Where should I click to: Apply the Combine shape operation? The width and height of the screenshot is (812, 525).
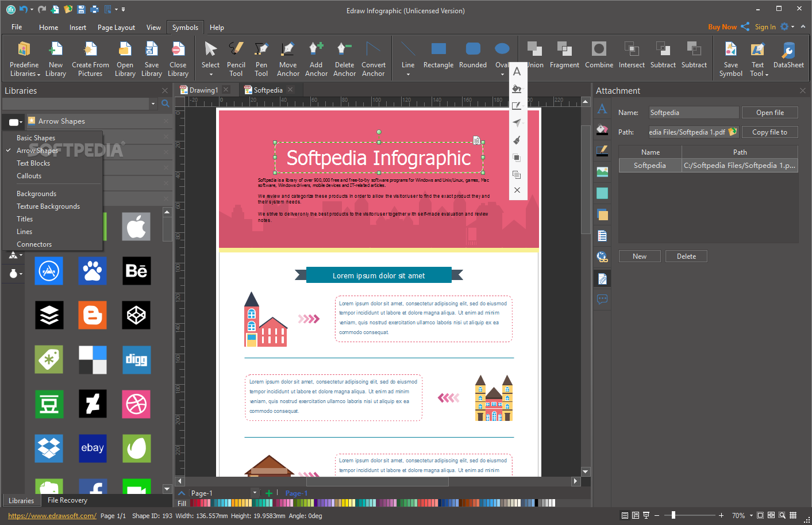(599, 56)
